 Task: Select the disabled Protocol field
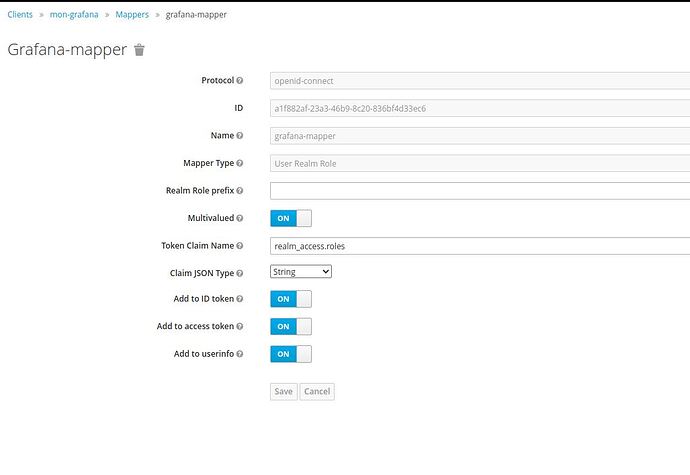coord(480,81)
